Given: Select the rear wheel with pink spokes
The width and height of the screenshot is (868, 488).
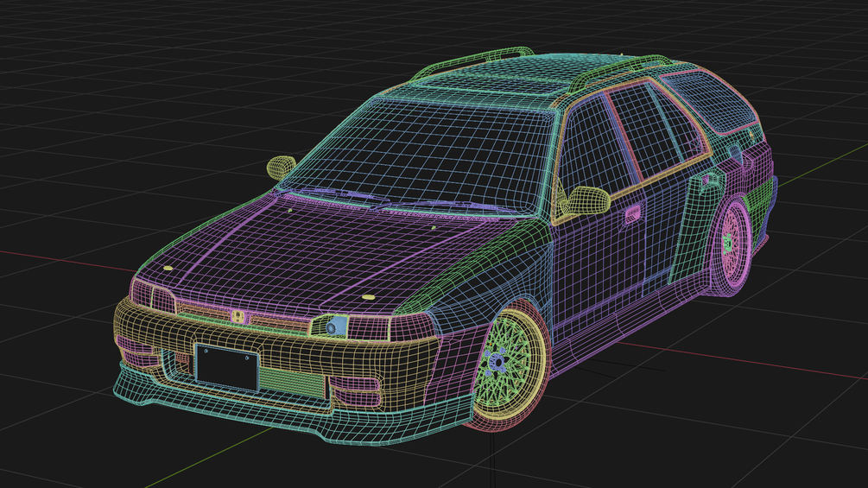Looking at the screenshot, I should click(x=733, y=245).
